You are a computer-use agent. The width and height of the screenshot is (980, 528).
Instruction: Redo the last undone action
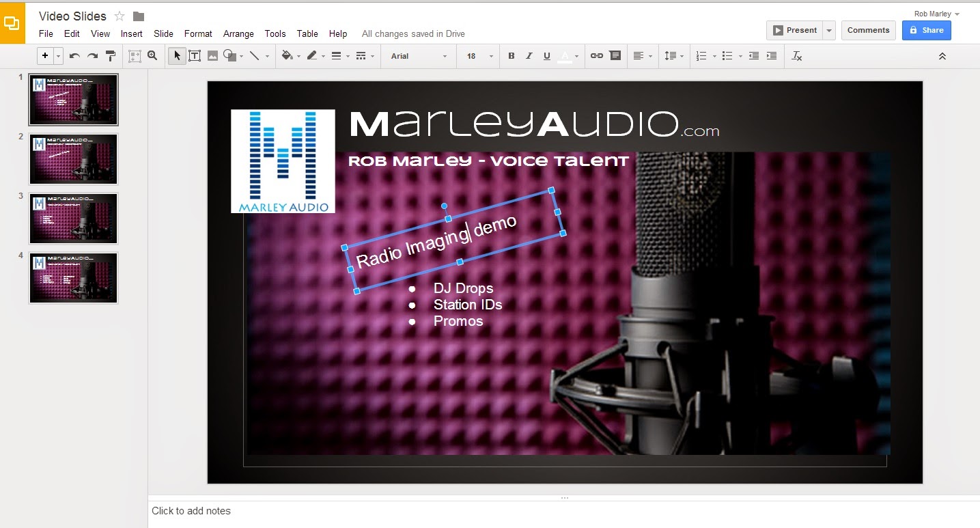click(92, 56)
